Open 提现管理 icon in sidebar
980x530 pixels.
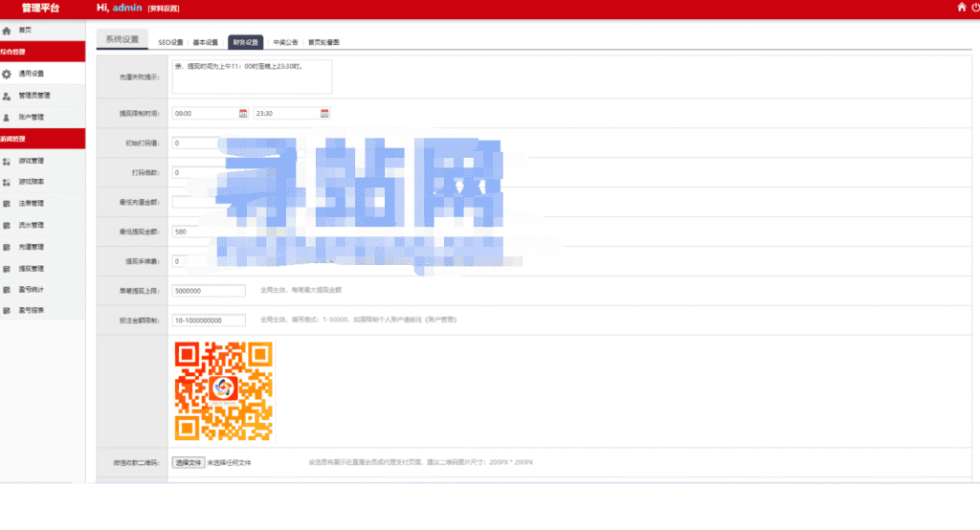pos(7,269)
